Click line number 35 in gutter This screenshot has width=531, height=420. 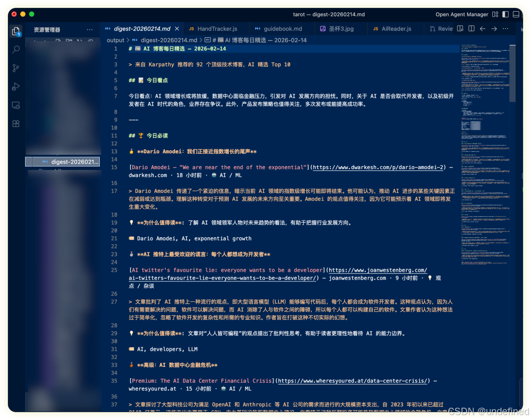coord(114,381)
